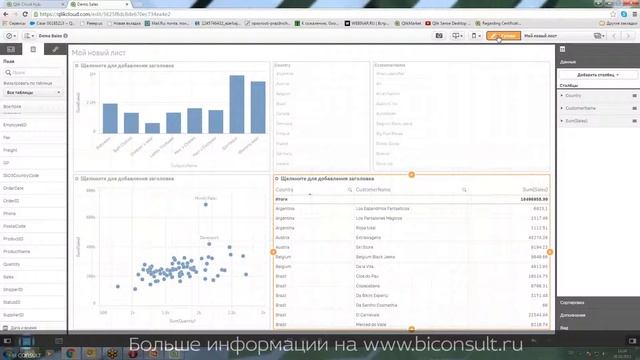Viewport: 640px width, 360px height.
Task: Select the ShipperID field
Action: point(33,289)
